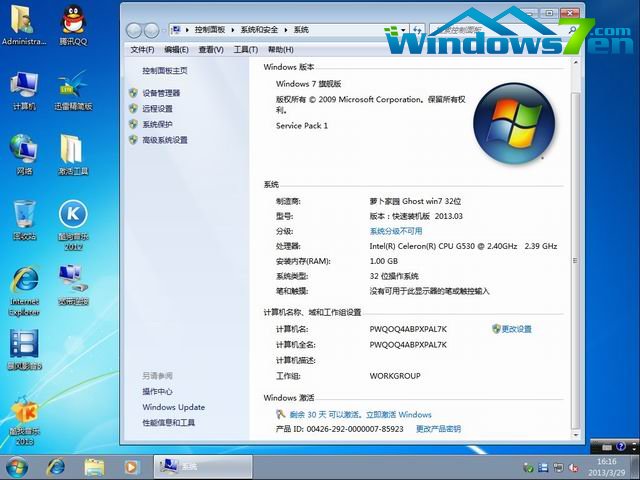The height and width of the screenshot is (480, 640).
Task: Open the 激活工具 folder desktop icon
Action: tap(73, 154)
